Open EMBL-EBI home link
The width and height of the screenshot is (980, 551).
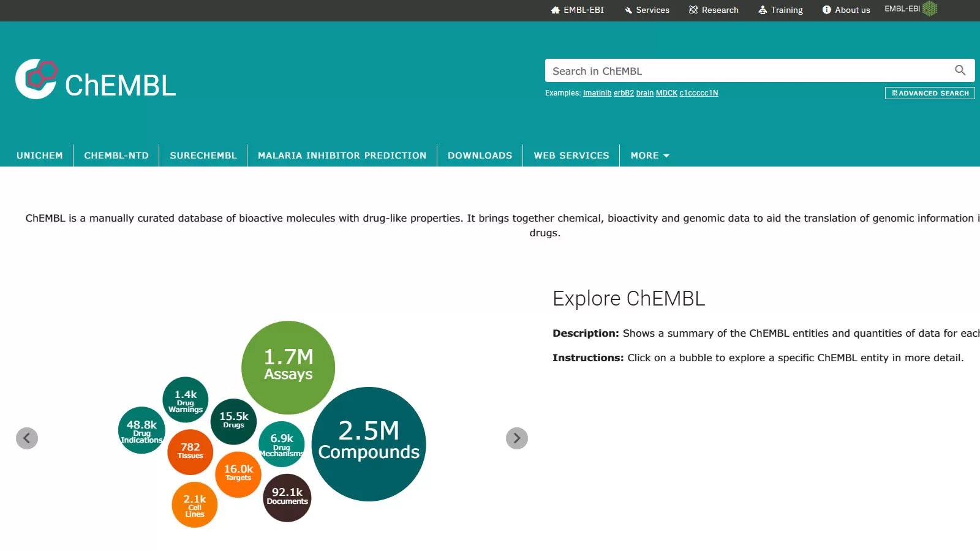pos(578,10)
